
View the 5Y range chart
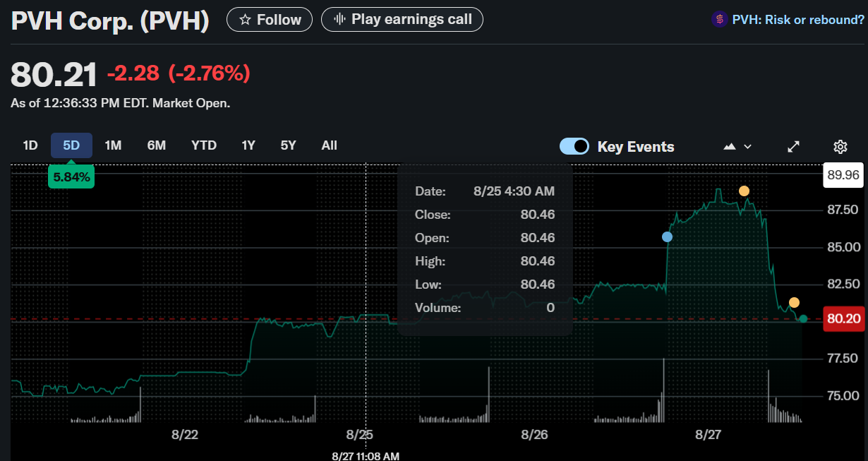click(x=288, y=145)
